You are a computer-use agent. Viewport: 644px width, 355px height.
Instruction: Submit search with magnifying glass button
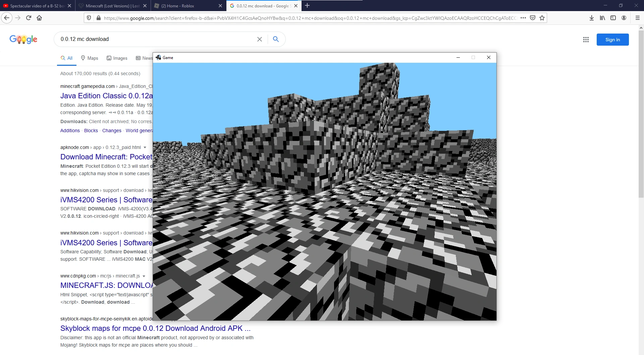(x=276, y=39)
